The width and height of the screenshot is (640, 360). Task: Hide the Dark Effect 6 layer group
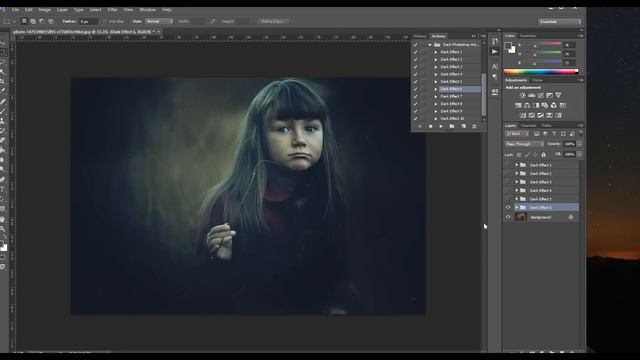point(508,207)
